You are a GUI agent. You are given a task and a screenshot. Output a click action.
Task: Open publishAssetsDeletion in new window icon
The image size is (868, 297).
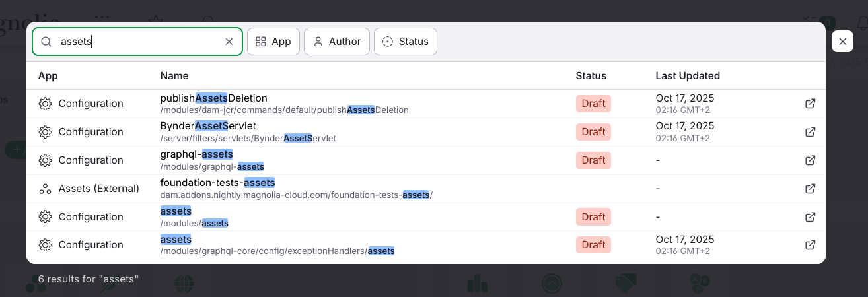coord(810,104)
